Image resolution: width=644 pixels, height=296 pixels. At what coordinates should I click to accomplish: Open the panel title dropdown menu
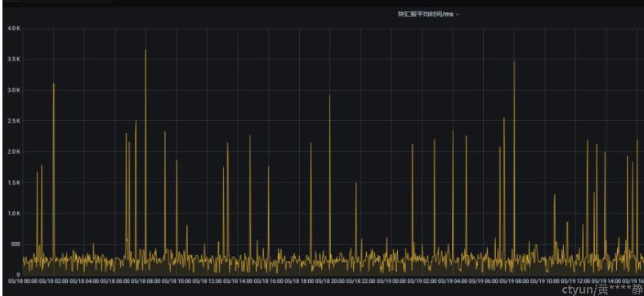click(428, 14)
